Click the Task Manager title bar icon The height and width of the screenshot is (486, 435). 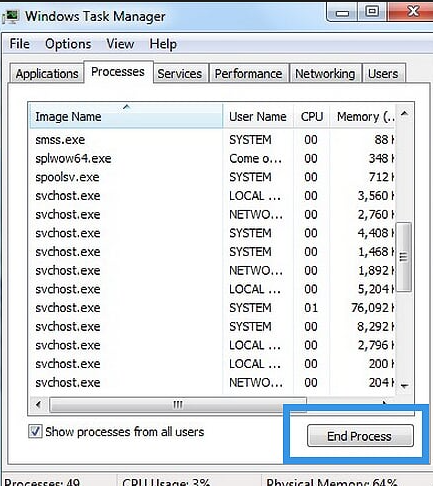tap(11, 17)
